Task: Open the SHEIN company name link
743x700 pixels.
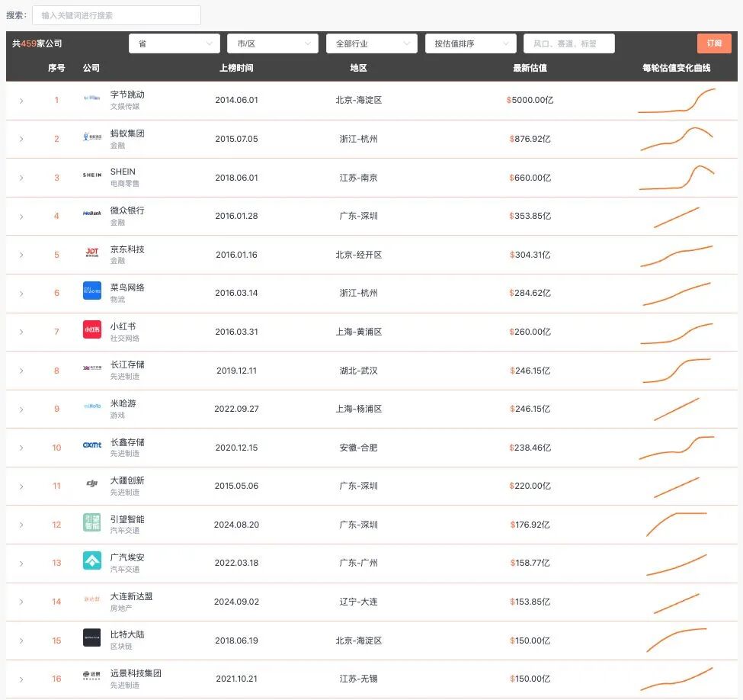Action: pyautogui.click(x=123, y=172)
